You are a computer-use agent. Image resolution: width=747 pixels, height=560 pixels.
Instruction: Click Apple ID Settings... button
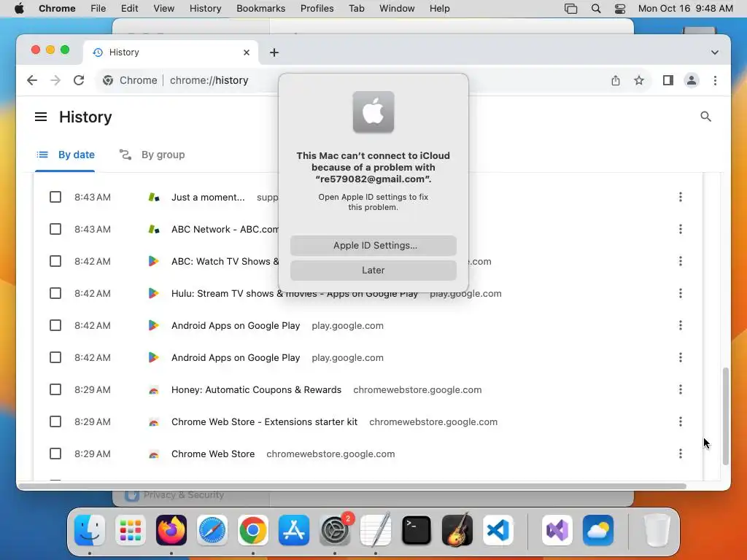(373, 245)
